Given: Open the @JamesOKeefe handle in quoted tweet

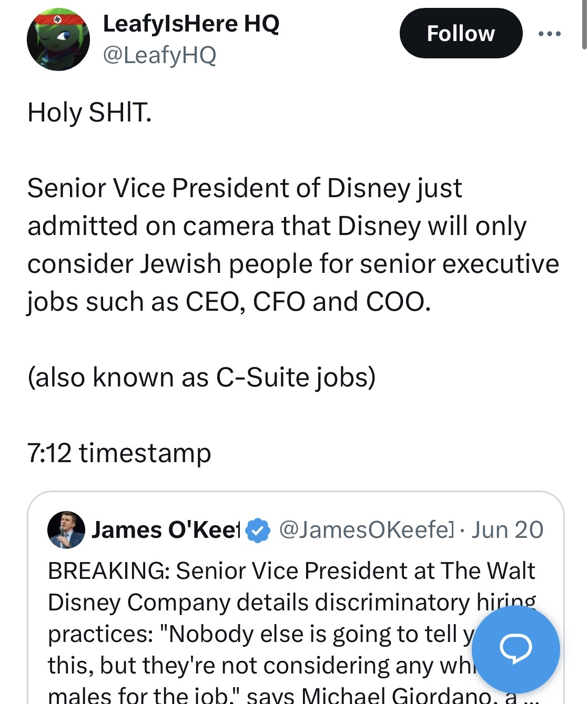Looking at the screenshot, I should (x=366, y=530).
